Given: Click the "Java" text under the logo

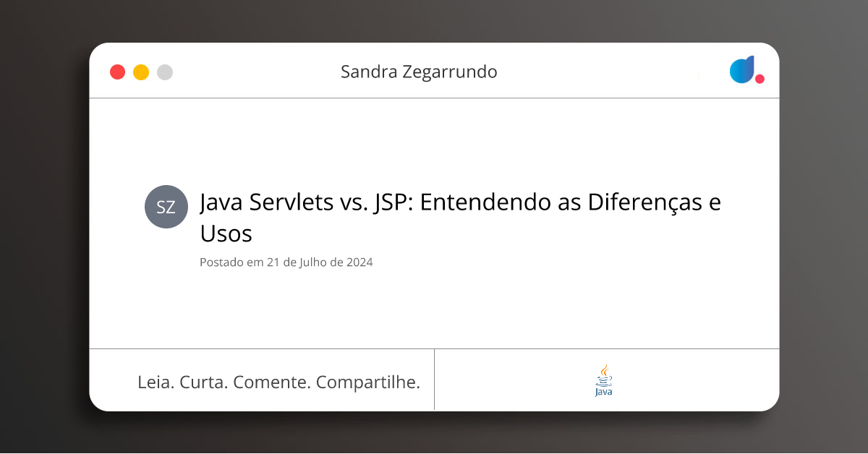Looking at the screenshot, I should point(604,392).
